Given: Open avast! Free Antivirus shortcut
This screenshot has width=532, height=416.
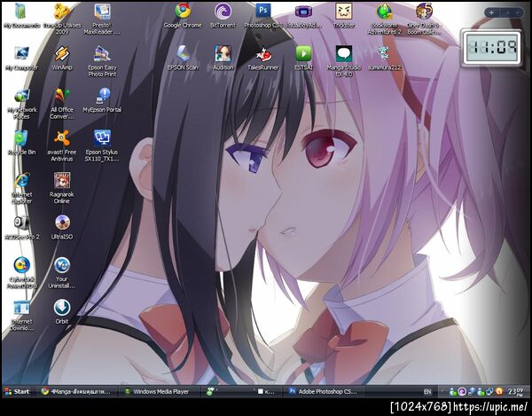Looking at the screenshot, I should click(62, 145).
